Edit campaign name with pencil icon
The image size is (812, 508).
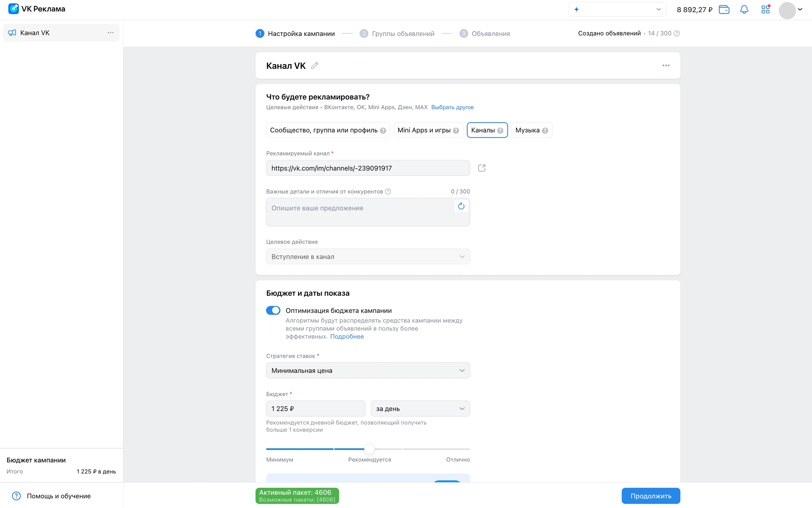(x=315, y=66)
